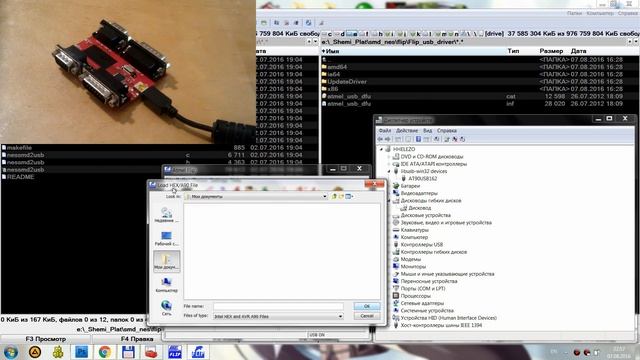Sort by Дата column header
640x360 pixels.
(x=578, y=51)
